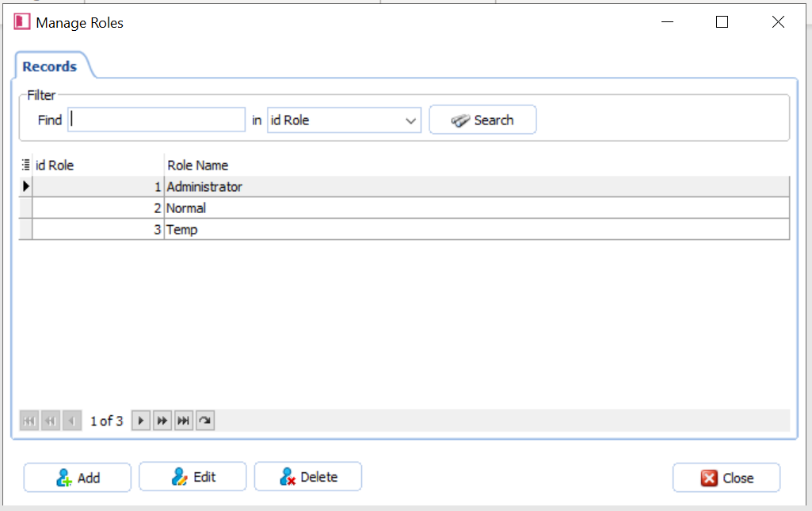Select id cell with value 3
This screenshot has width=812, height=511.
click(98, 229)
